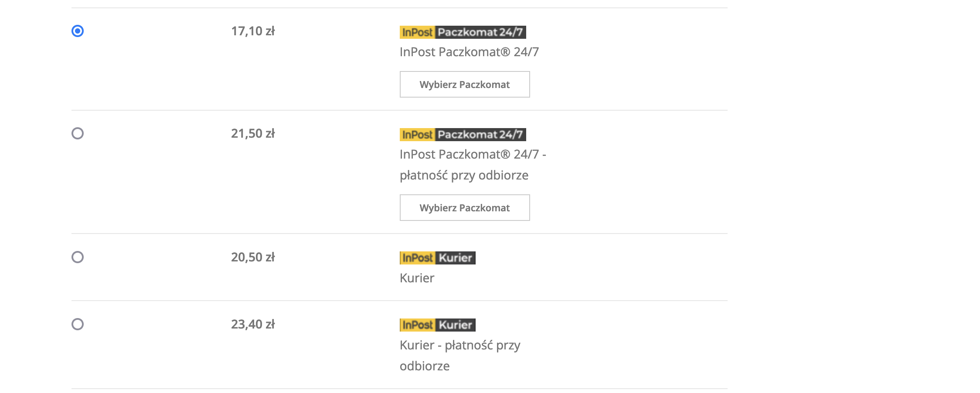Select the 20,50 zł Kurier radio button
This screenshot has width=980, height=393.
click(78, 257)
